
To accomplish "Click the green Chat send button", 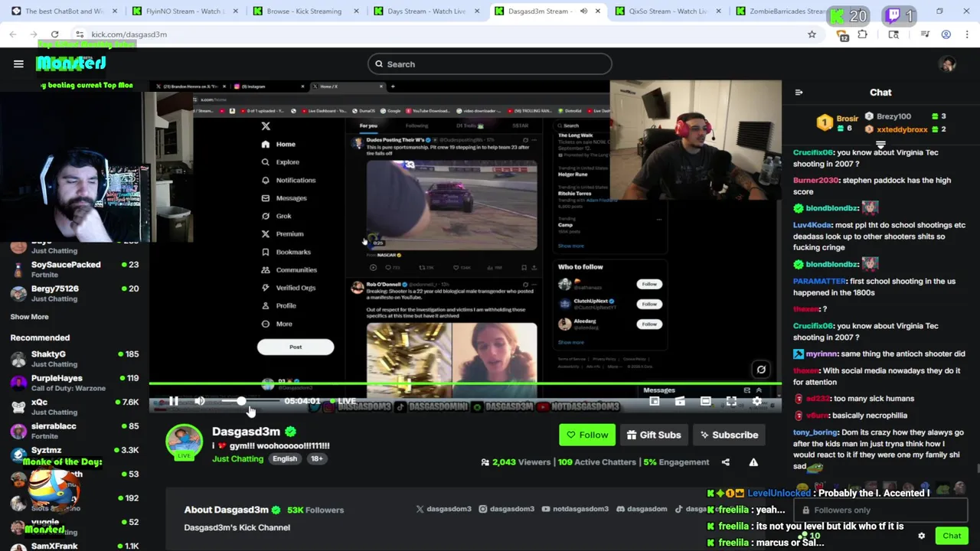I will (x=952, y=536).
